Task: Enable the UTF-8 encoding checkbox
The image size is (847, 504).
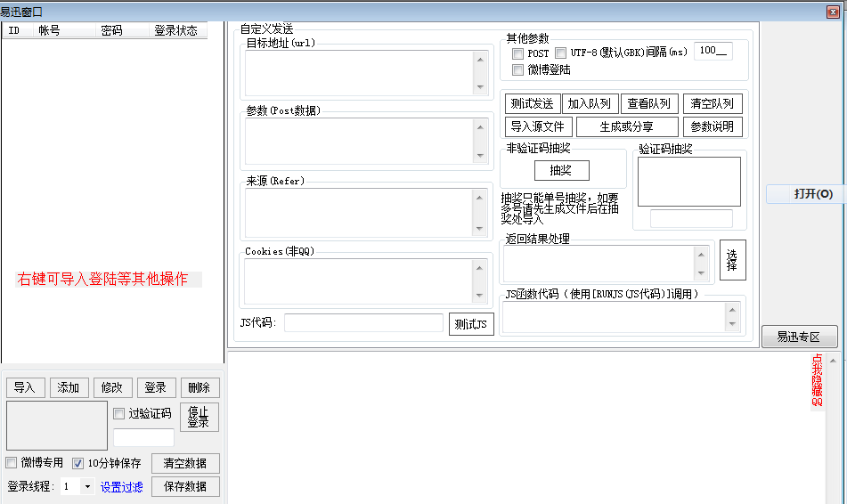Action: pos(560,53)
